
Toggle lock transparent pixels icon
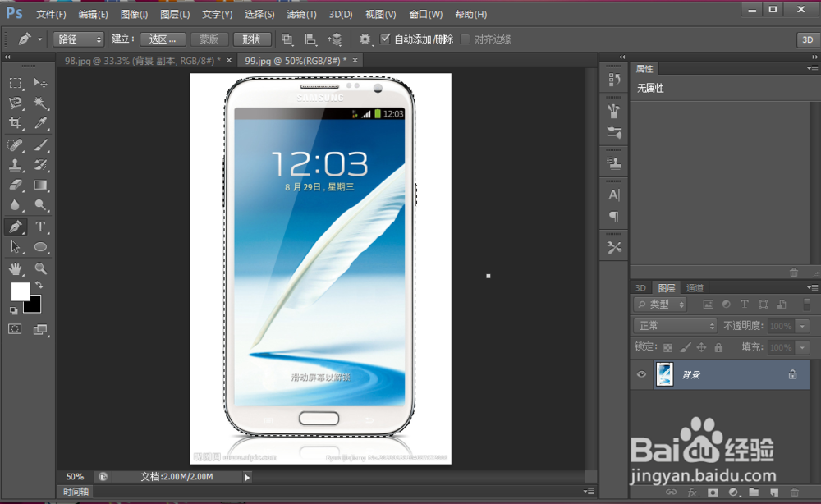pos(667,347)
